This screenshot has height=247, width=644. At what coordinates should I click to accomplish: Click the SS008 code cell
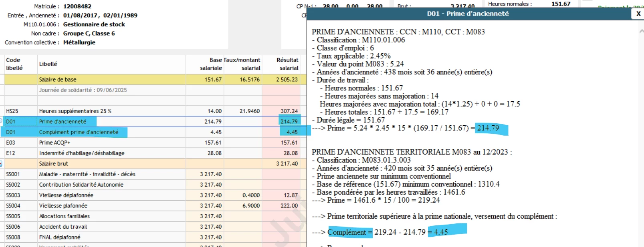[x=13, y=237]
